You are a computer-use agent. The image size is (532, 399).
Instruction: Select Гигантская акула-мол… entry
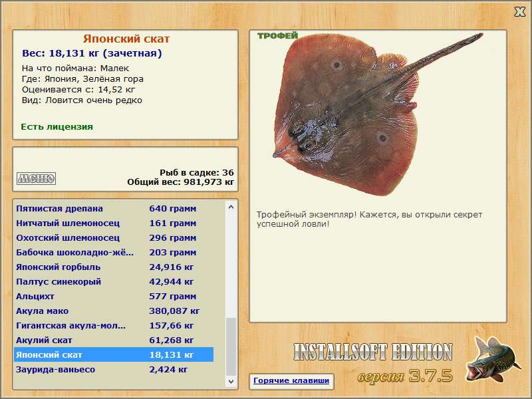(x=114, y=325)
